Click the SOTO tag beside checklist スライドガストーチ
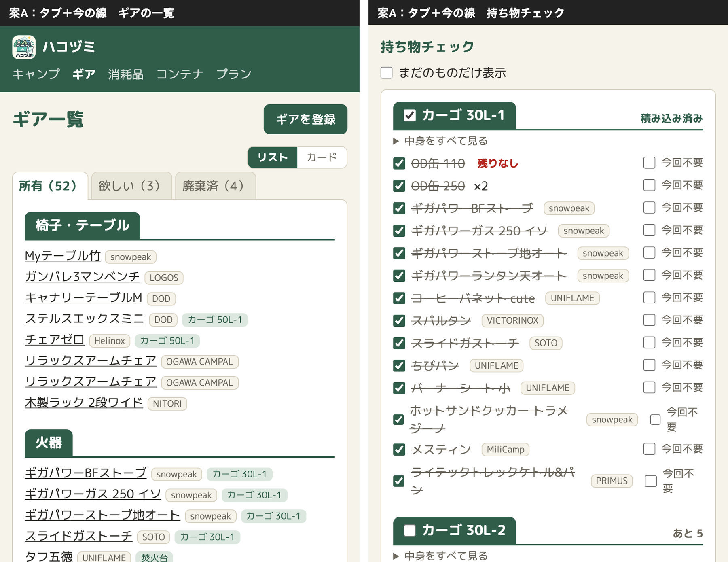The image size is (728, 562). 546,343
